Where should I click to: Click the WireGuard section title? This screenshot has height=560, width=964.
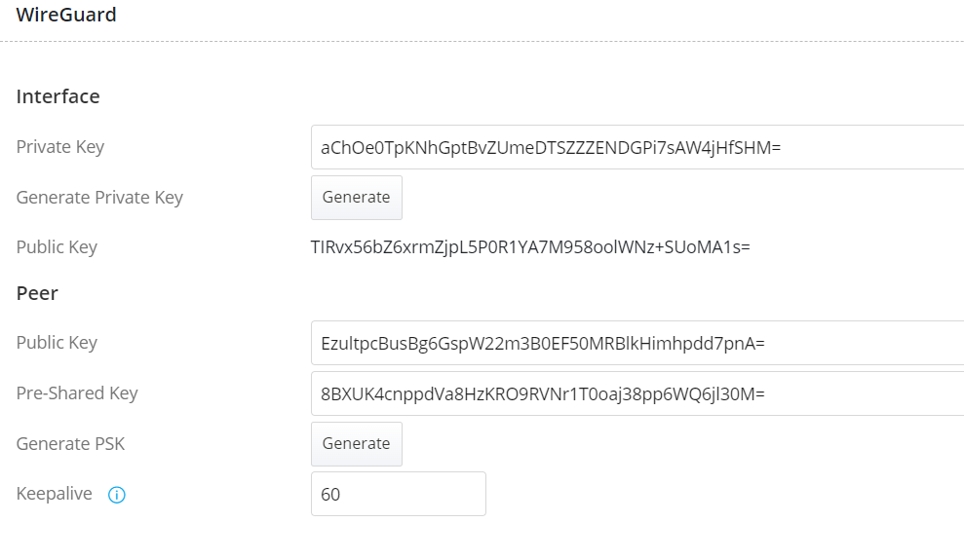[66, 15]
